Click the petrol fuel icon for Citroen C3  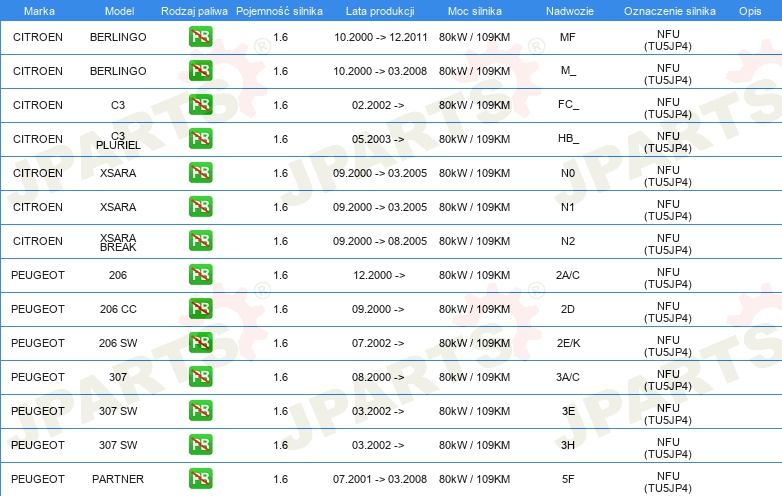click(x=200, y=105)
